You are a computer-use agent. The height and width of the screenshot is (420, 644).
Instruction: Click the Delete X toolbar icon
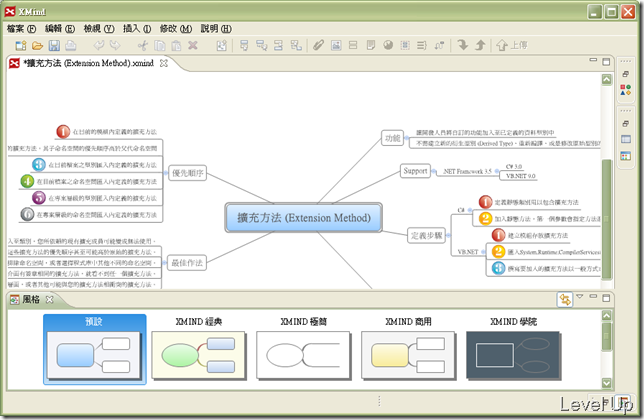(193, 45)
